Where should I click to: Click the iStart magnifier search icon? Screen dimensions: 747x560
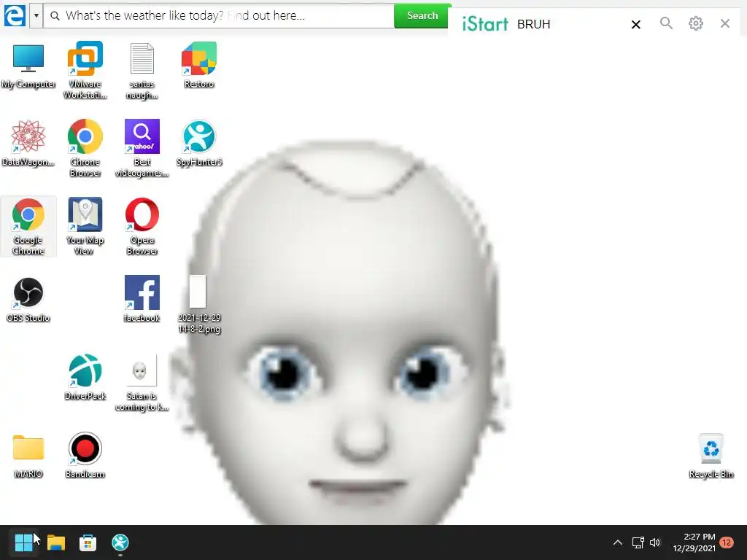[x=666, y=23]
